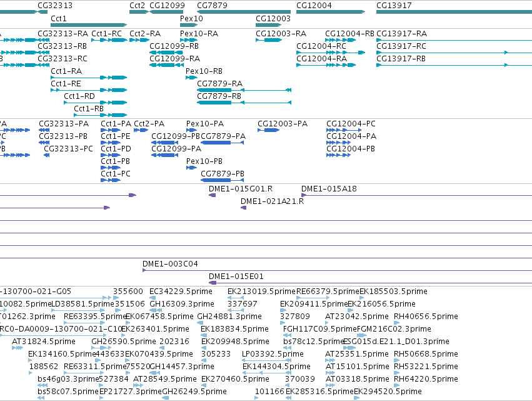Click transcript CG32313-RA
532x401 pixels.
pyautogui.click(x=63, y=34)
